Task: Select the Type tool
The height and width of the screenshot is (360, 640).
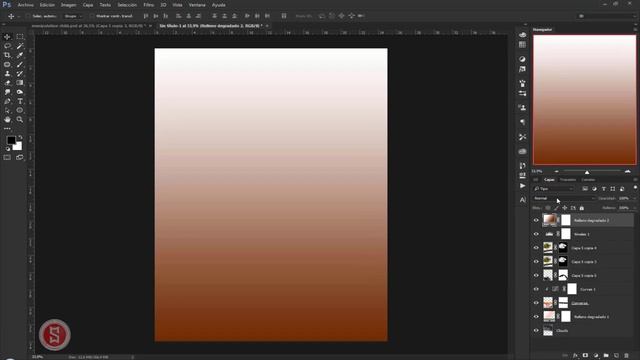Action: (20, 101)
